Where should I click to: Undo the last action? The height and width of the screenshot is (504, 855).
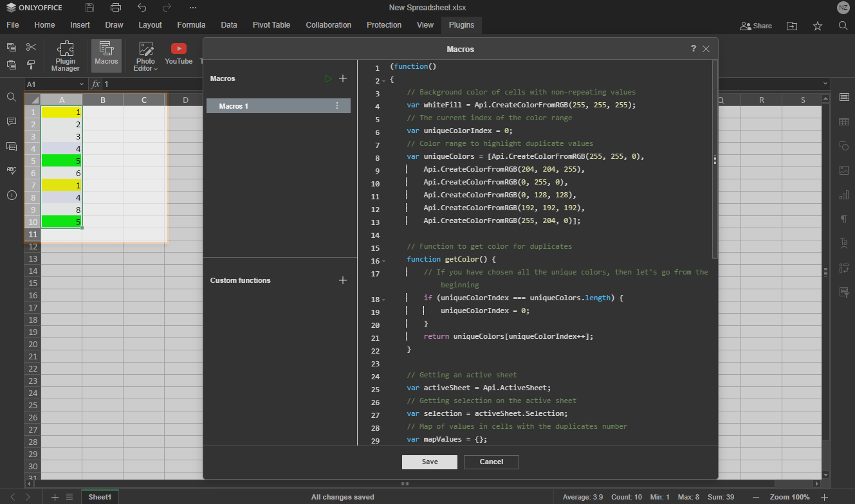pyautogui.click(x=142, y=8)
